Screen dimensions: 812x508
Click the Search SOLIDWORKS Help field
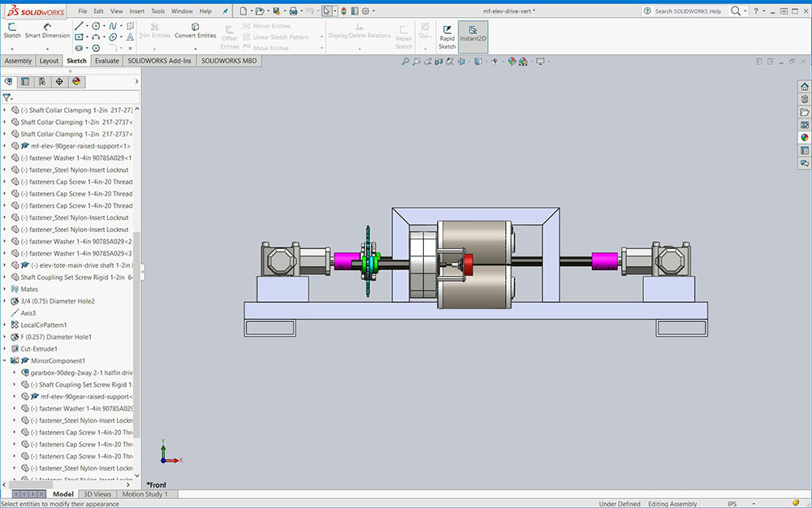688,11
